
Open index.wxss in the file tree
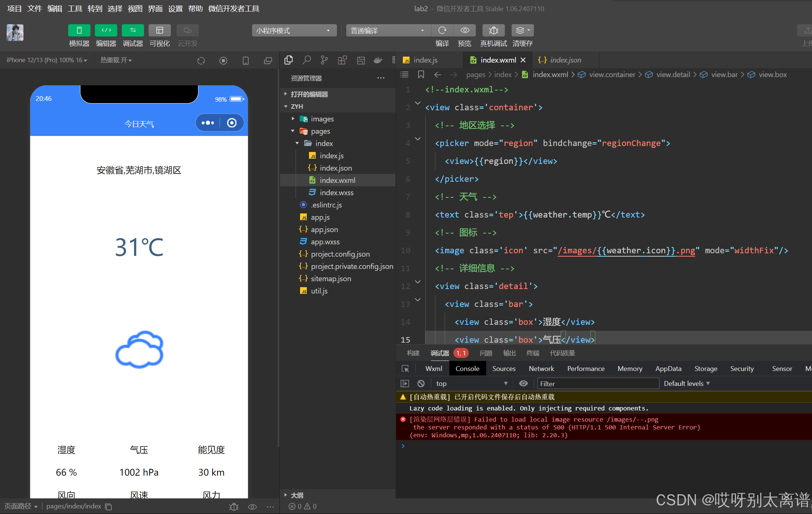click(x=336, y=193)
